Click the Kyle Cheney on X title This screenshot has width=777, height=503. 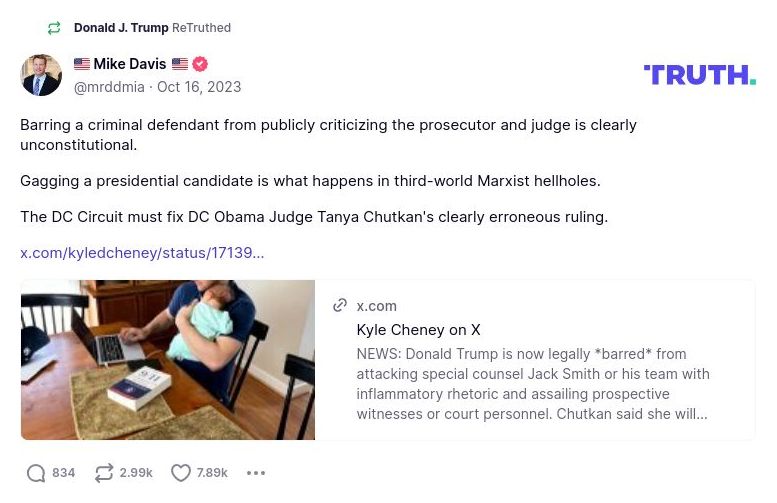(x=418, y=330)
